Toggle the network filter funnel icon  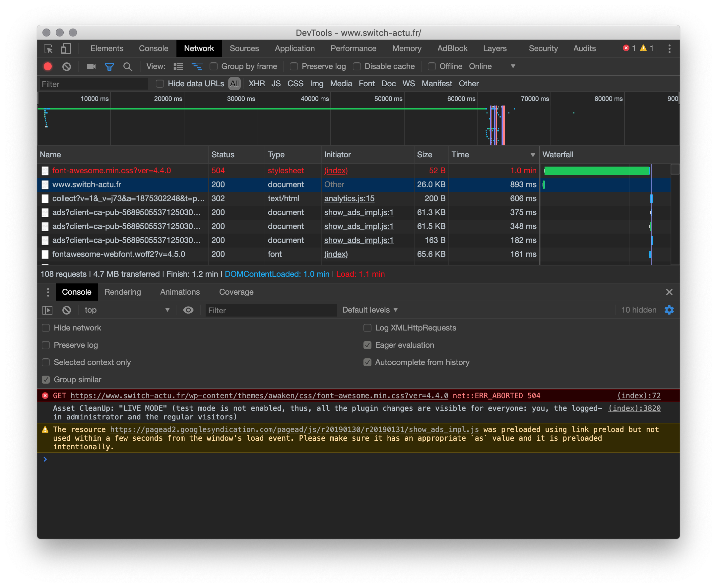[x=109, y=67]
